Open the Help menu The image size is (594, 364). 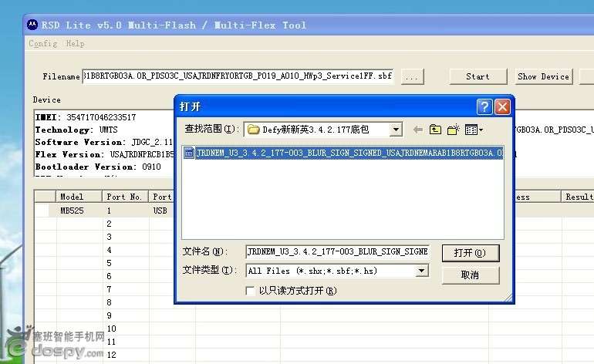tap(76, 44)
